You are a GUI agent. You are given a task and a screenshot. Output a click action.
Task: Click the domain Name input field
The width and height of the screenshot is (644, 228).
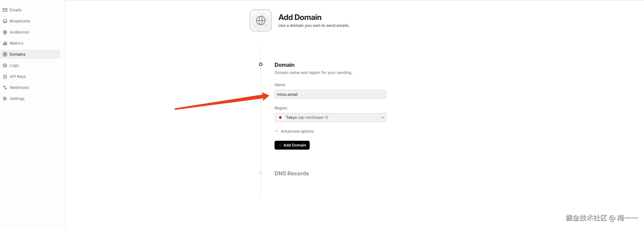(330, 94)
